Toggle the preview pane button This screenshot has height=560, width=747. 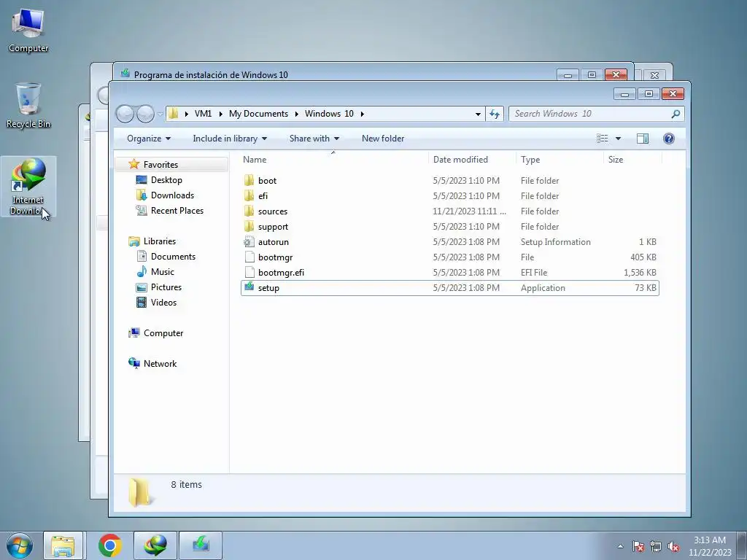click(x=643, y=139)
